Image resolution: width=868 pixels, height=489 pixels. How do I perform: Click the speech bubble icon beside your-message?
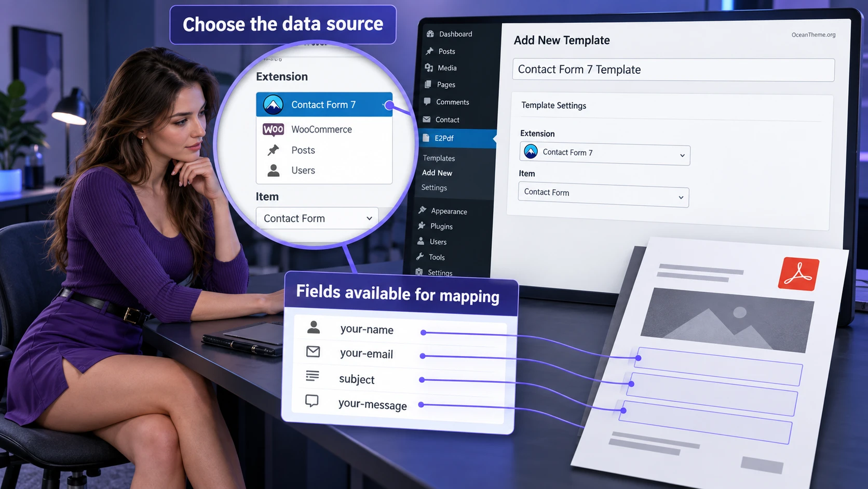[x=311, y=401]
